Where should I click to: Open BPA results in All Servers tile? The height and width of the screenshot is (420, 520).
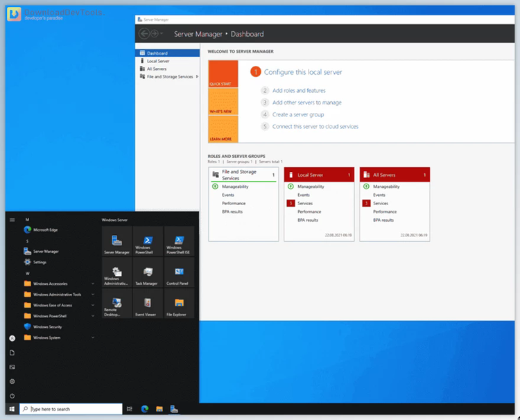(x=383, y=220)
